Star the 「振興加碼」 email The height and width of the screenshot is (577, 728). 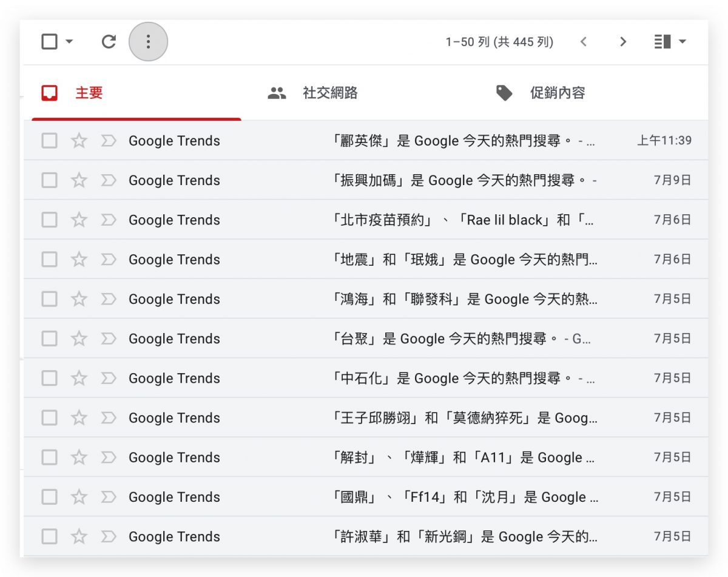point(79,180)
